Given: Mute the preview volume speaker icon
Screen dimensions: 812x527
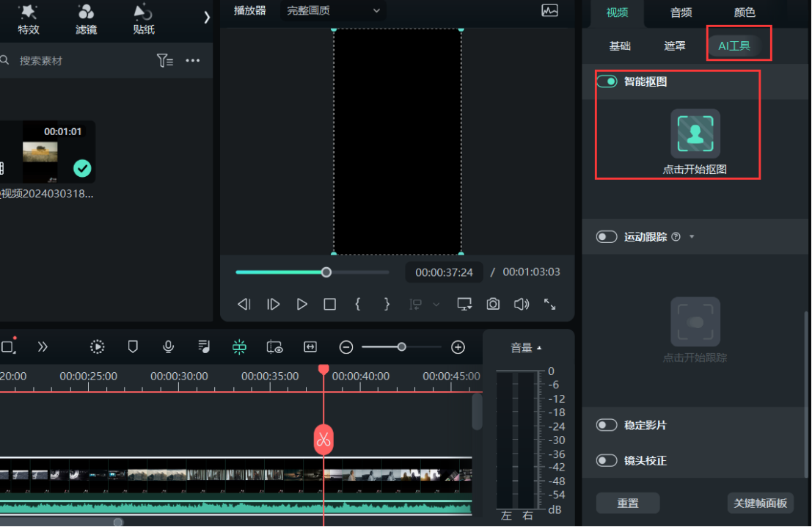Looking at the screenshot, I should [521, 304].
